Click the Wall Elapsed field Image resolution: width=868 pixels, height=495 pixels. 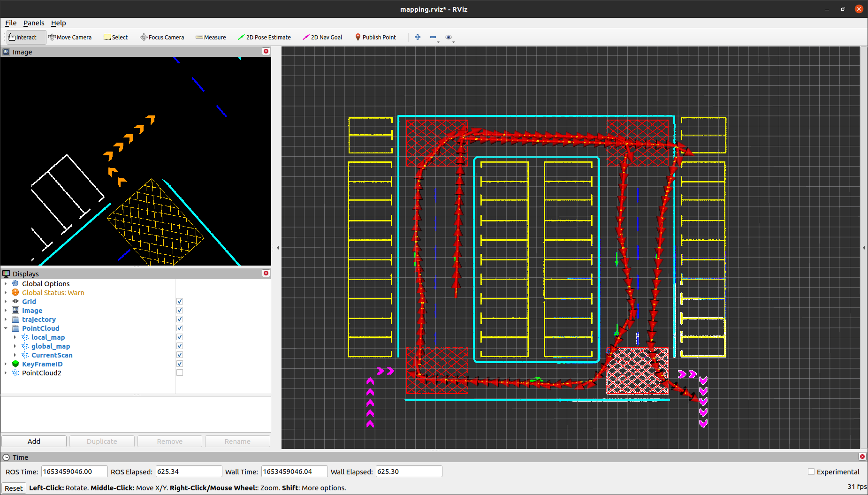point(409,472)
